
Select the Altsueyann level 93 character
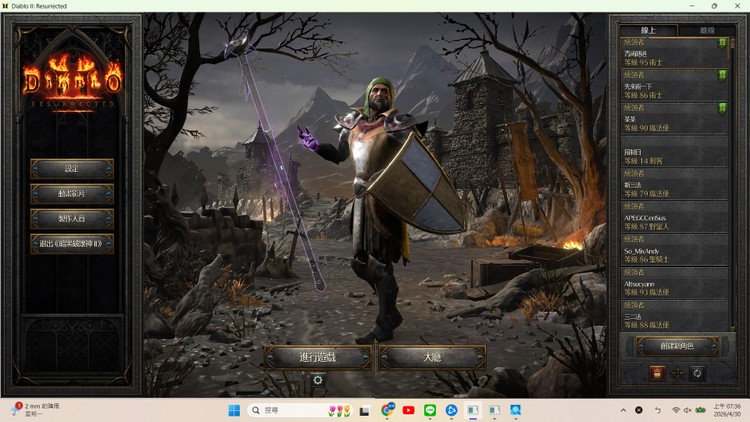point(674,283)
